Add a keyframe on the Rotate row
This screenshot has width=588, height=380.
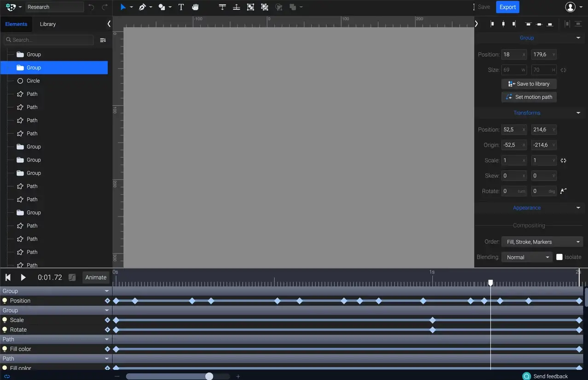coord(107,330)
